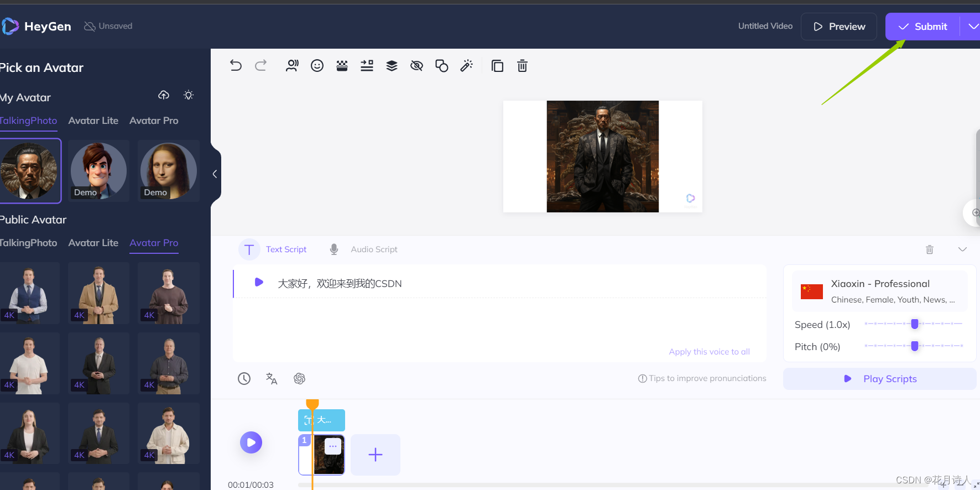Open the avatar voice icon in toolbar

[292, 66]
